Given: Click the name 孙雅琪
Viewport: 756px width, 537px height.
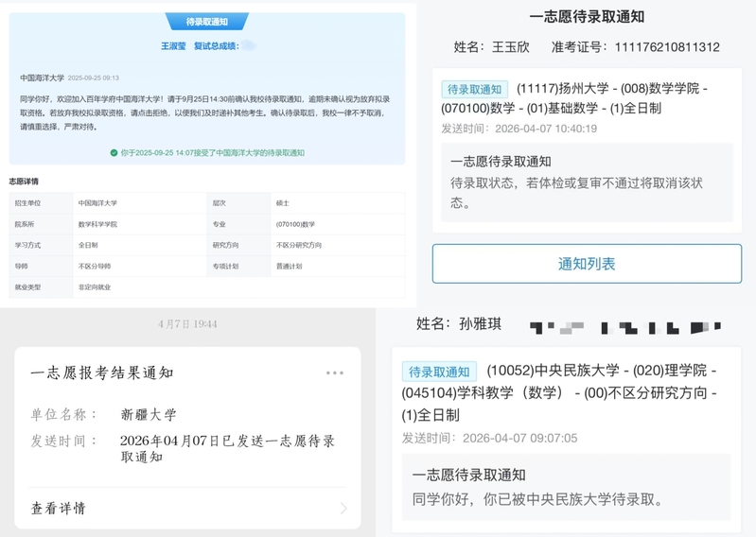Looking at the screenshot, I should pyautogui.click(x=481, y=323).
